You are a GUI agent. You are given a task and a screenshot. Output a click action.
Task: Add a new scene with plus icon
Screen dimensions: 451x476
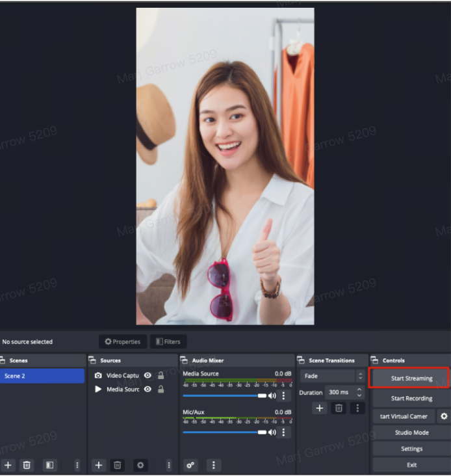[8, 465]
